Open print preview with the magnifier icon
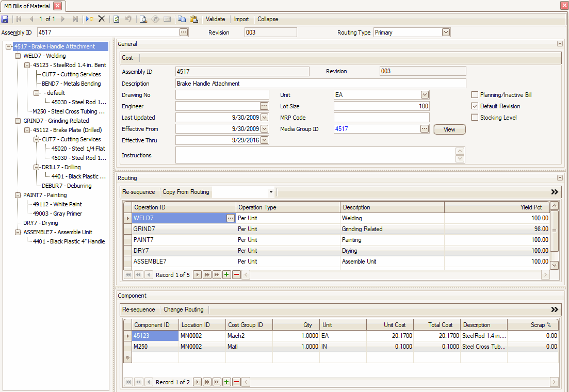Screen dimensions: 569x392 tap(143, 19)
